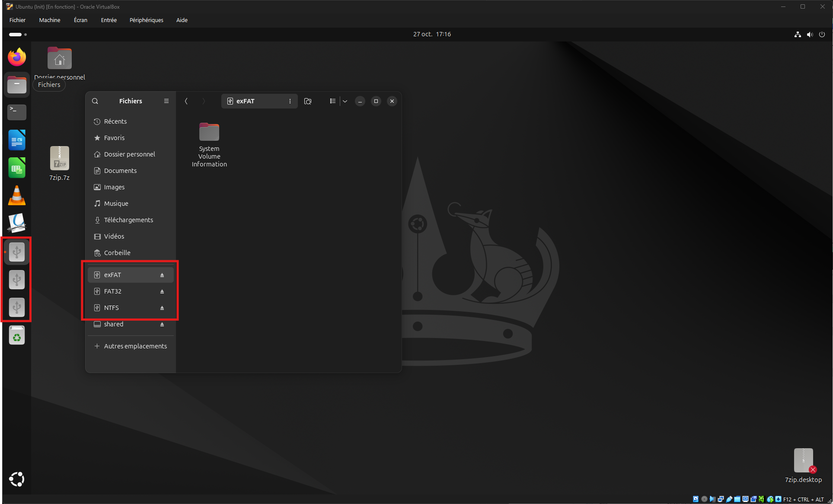Launch Firefox from the dock
Viewport: 833px width, 504px height.
tap(17, 57)
